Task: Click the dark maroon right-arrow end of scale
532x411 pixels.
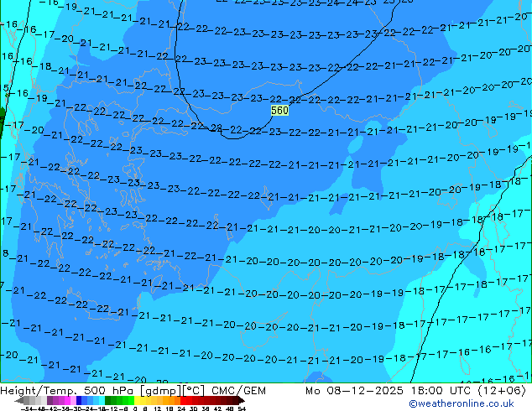Action: (242, 400)
